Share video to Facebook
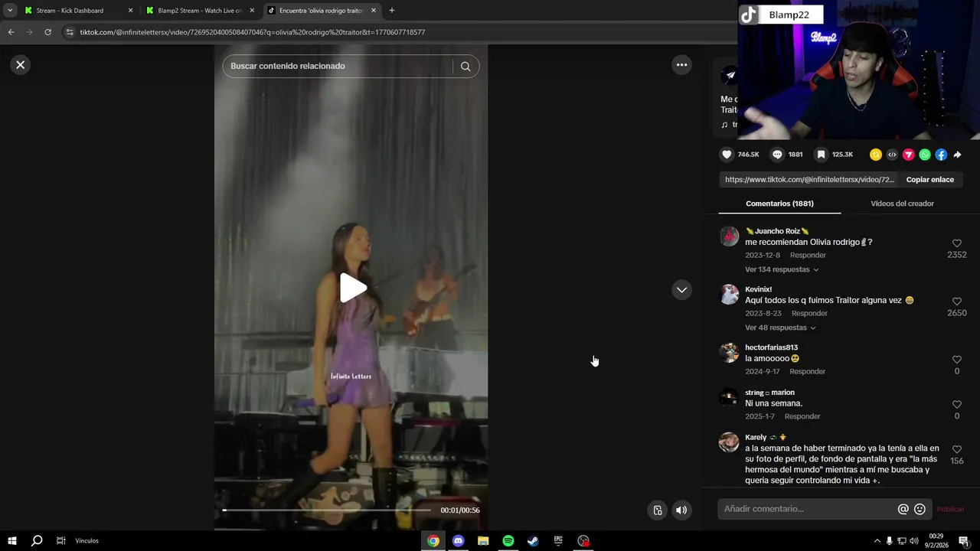This screenshot has height=551, width=980. tap(941, 155)
